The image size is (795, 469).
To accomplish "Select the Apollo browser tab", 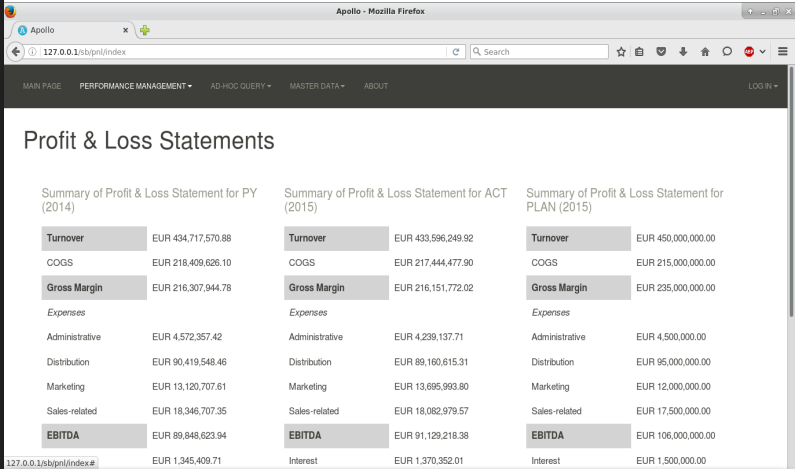I will pos(72,30).
